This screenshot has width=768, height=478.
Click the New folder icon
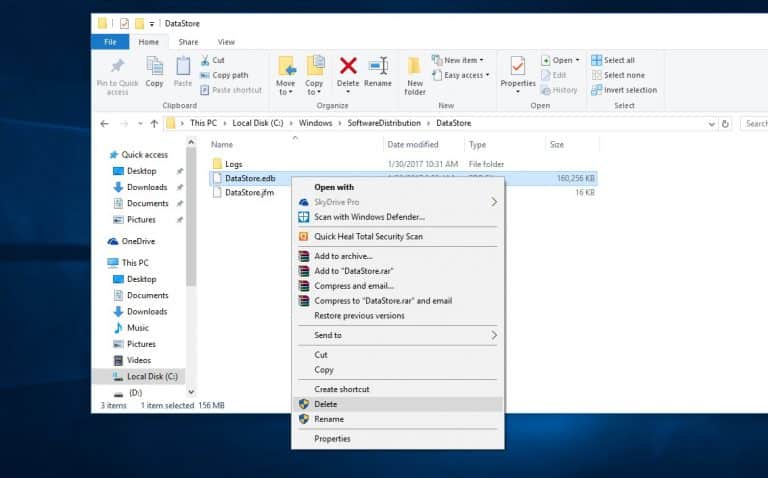point(415,75)
